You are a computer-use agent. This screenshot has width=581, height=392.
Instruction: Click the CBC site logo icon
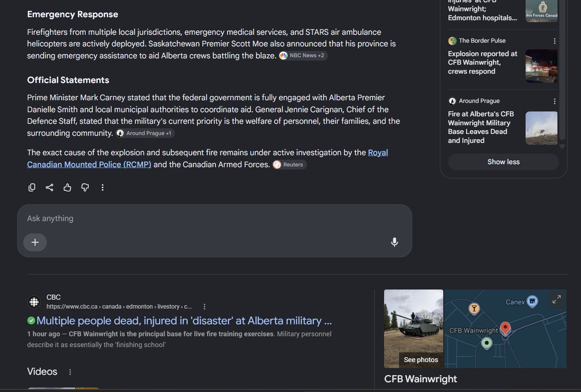[x=34, y=302]
